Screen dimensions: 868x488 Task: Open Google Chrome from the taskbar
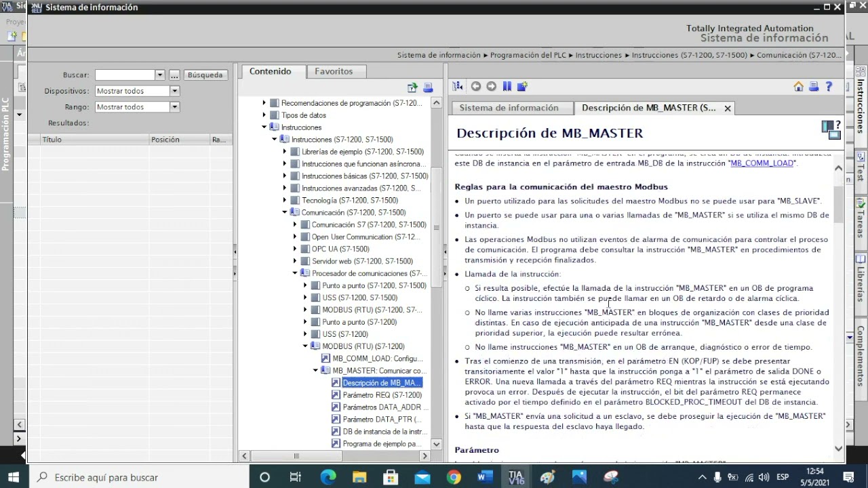(x=454, y=477)
